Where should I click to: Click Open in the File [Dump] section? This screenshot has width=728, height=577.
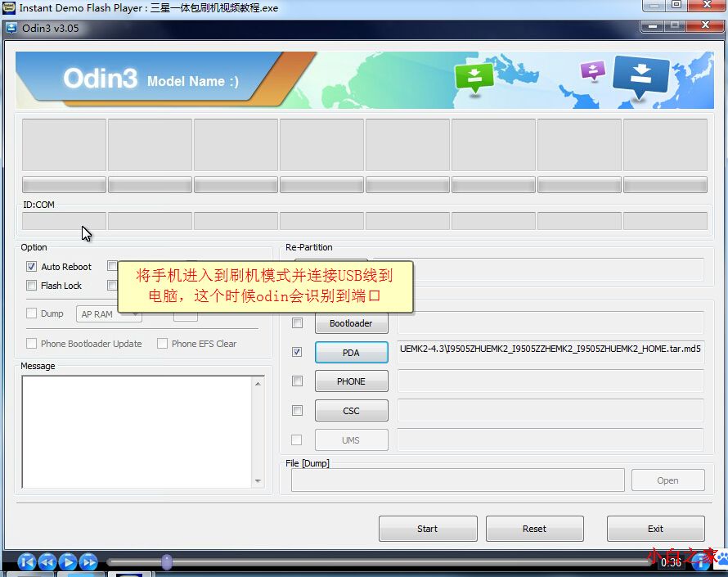[x=667, y=480]
